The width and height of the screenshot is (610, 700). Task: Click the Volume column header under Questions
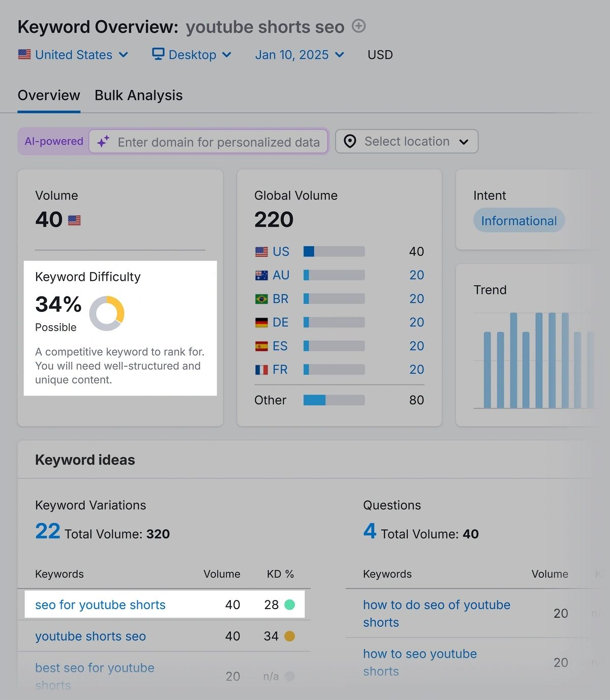click(x=550, y=574)
